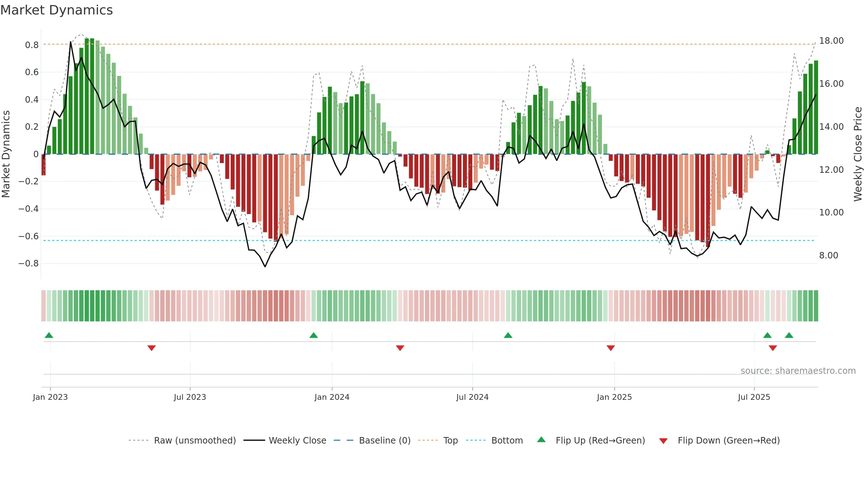Screen dimensions: 868x488
Task: Select the last flip-up marker on the right
Action: (x=789, y=335)
